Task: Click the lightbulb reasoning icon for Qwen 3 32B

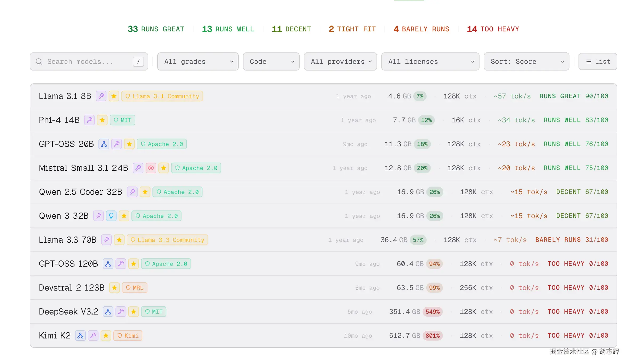Action: (x=111, y=216)
